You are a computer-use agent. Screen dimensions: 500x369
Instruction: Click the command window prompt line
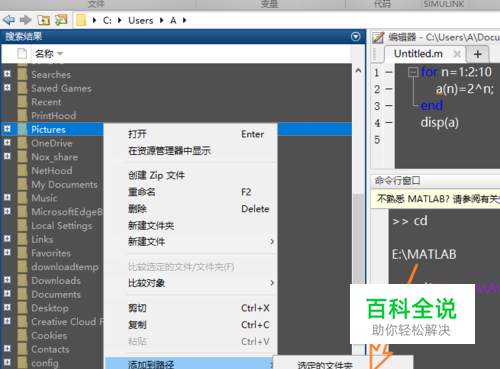click(x=410, y=221)
